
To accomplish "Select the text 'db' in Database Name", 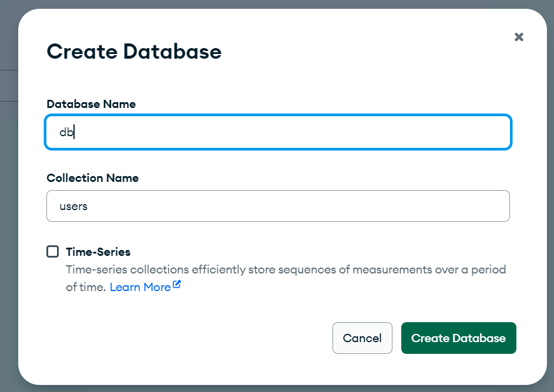I will click(66, 132).
